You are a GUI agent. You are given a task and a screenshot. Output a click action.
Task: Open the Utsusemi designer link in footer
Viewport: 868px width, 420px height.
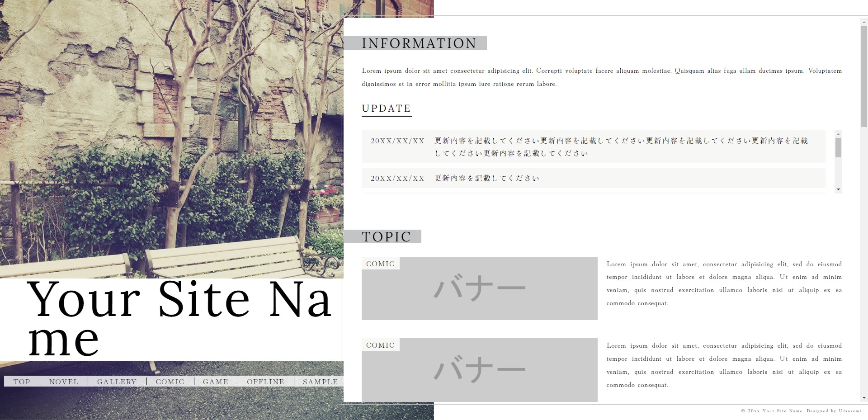[850, 411]
